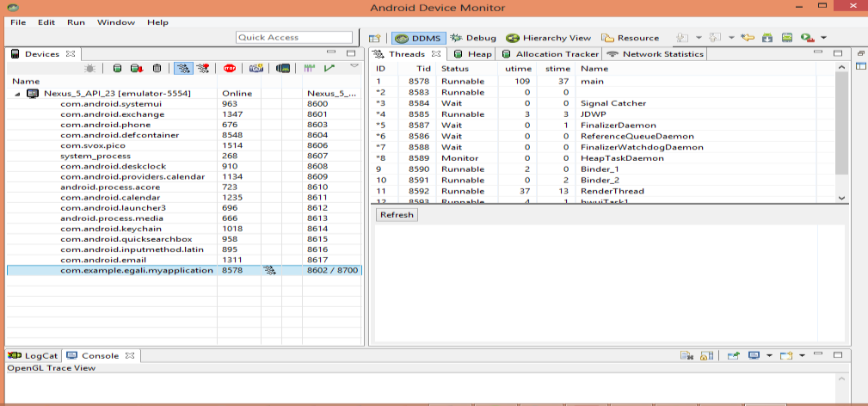Select the Console tab

coord(100,355)
